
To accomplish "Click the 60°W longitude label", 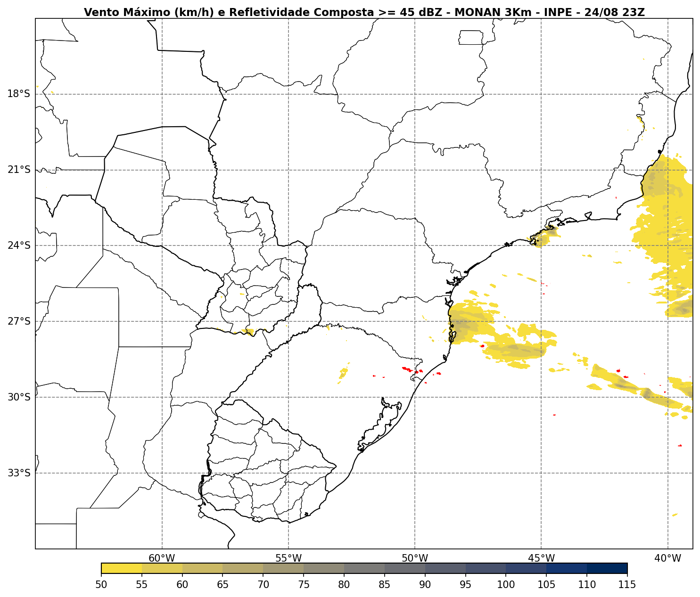I will pyautogui.click(x=162, y=558).
